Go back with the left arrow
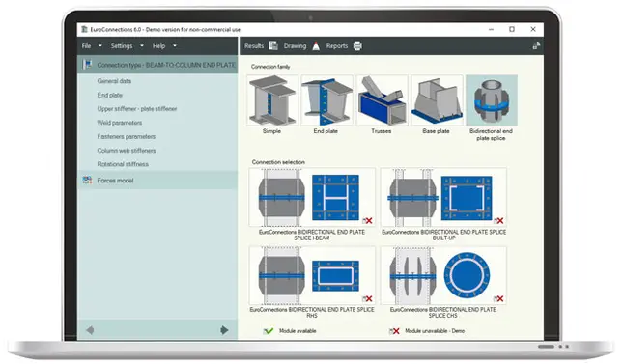 click(x=91, y=330)
